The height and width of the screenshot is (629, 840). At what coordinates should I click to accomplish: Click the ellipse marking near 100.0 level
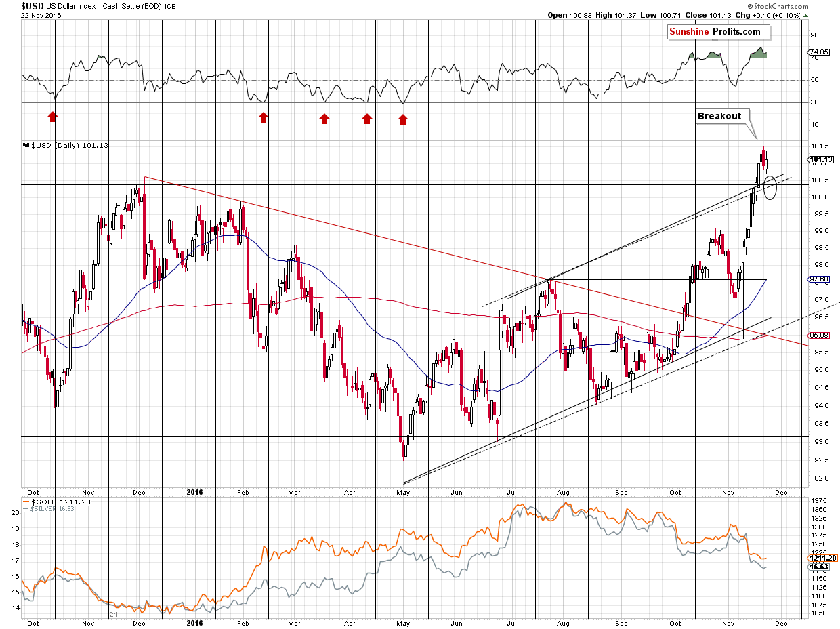769,187
